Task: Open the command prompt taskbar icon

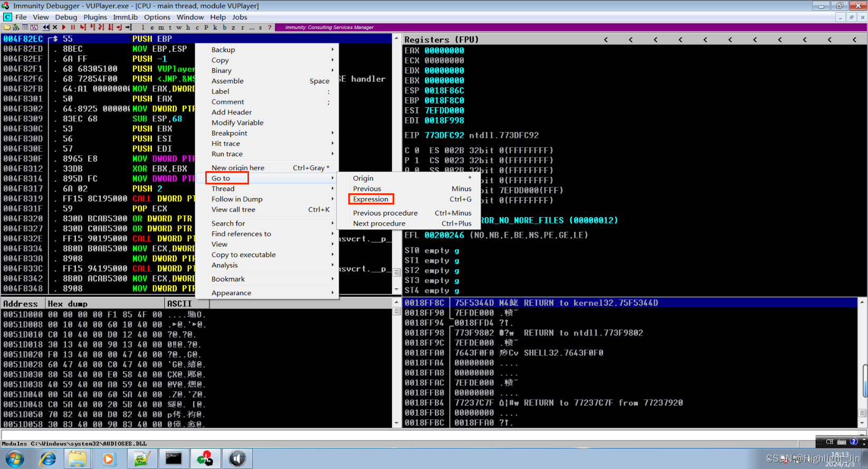Action: point(174,458)
